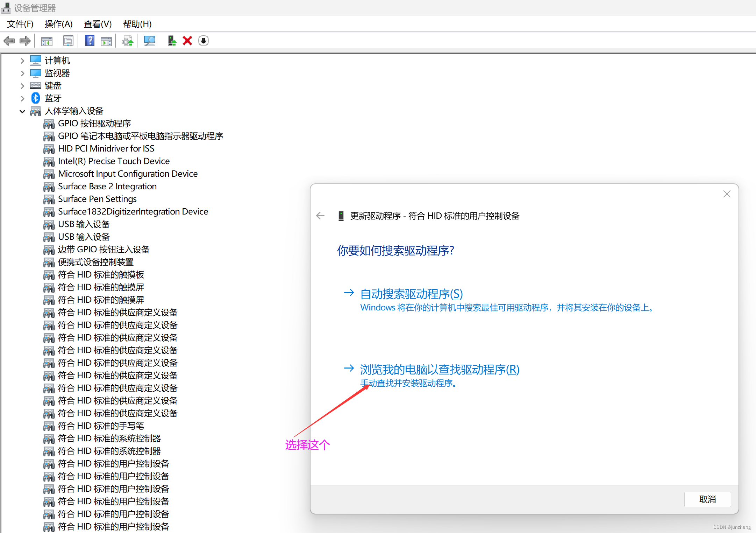Open the 查看(V) menu

[98, 24]
